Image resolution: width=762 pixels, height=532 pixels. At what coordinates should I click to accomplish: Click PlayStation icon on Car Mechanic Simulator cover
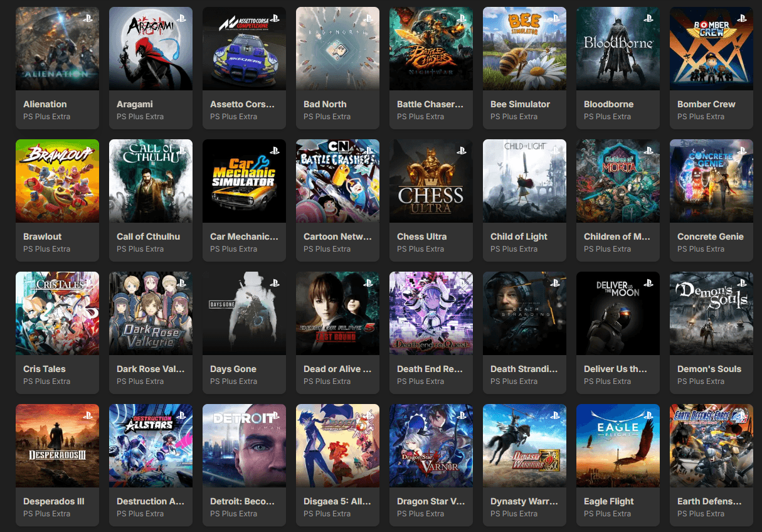275,151
